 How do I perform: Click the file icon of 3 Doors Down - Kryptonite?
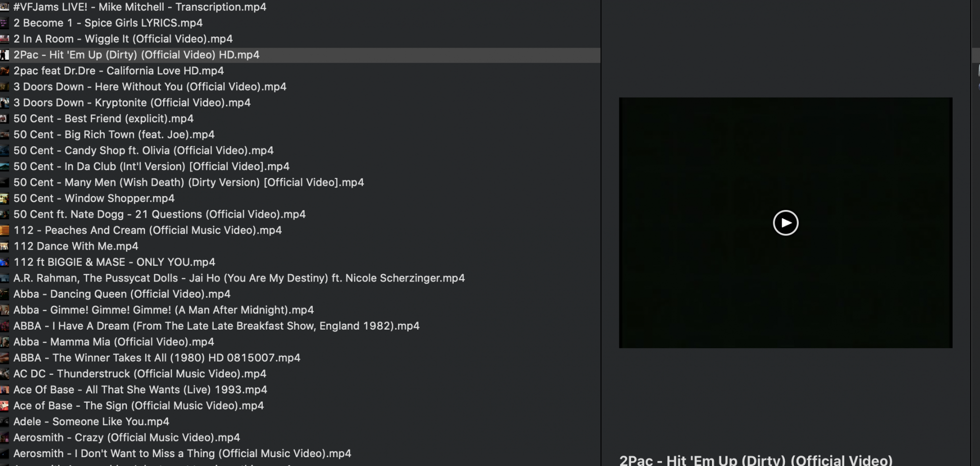click(4, 103)
